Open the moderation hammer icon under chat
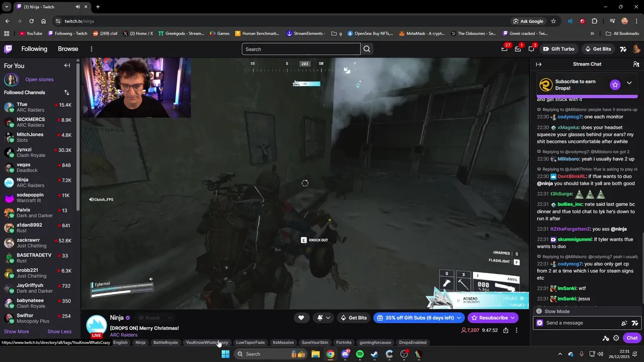The width and height of the screenshot is (644, 362). (606, 338)
